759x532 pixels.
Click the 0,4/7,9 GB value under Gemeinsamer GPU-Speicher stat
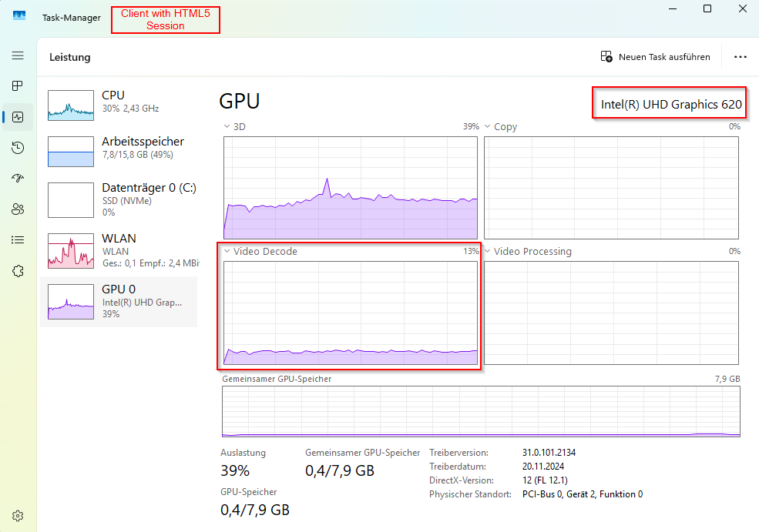point(340,470)
